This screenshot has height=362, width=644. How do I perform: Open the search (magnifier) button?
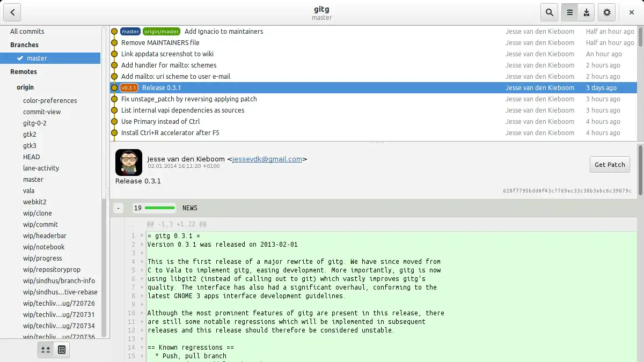point(550,12)
